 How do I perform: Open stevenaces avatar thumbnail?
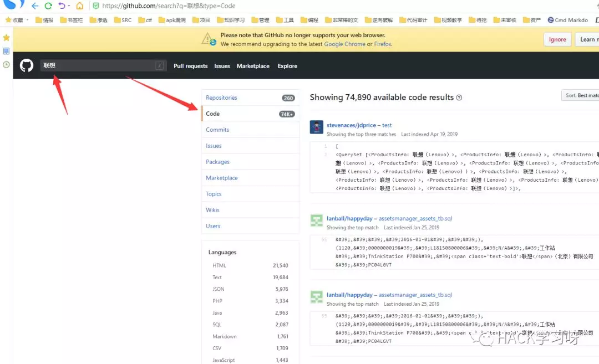coord(316,127)
